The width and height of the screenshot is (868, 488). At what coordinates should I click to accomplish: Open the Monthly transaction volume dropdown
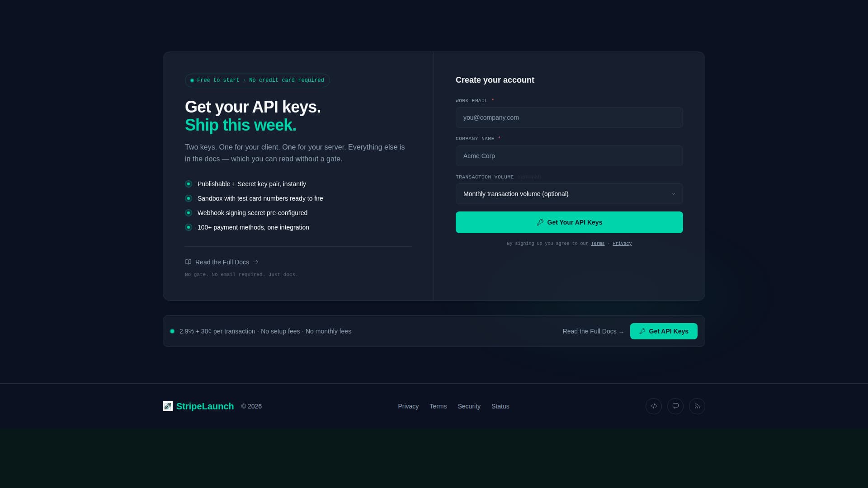569,193
